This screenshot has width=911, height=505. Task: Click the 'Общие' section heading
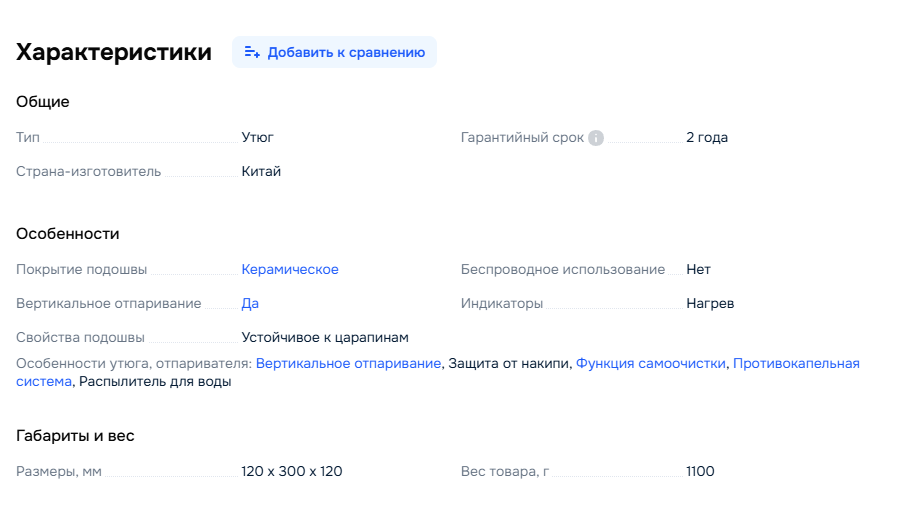(42, 102)
